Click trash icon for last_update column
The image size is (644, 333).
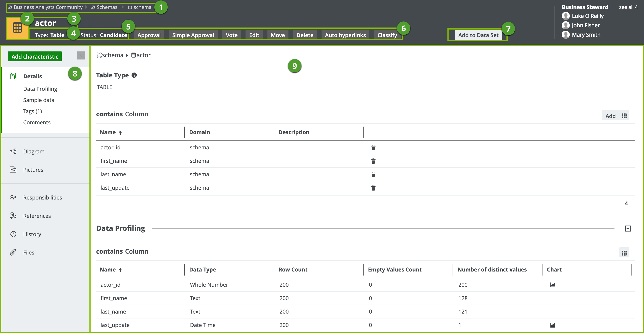(x=373, y=188)
